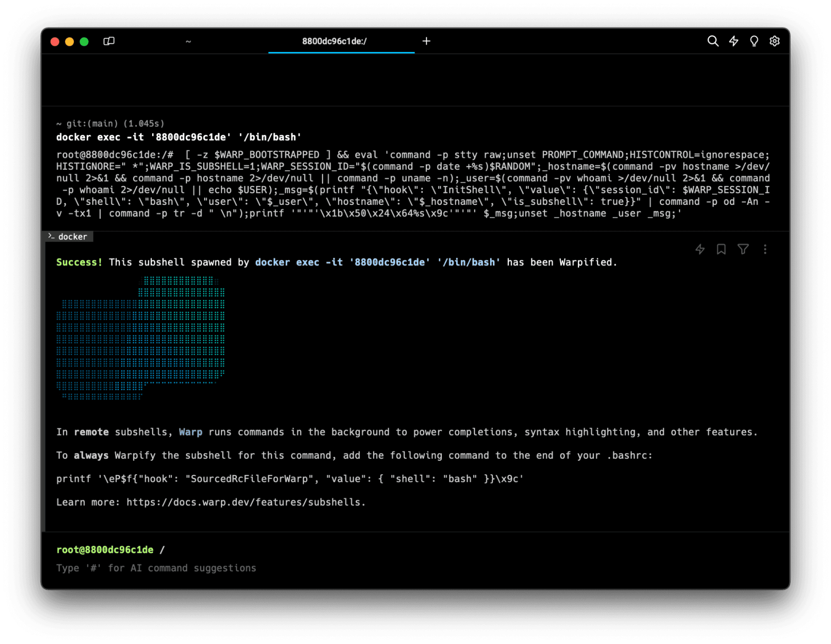
Task: Switch to the ~ tab
Action: point(188,41)
